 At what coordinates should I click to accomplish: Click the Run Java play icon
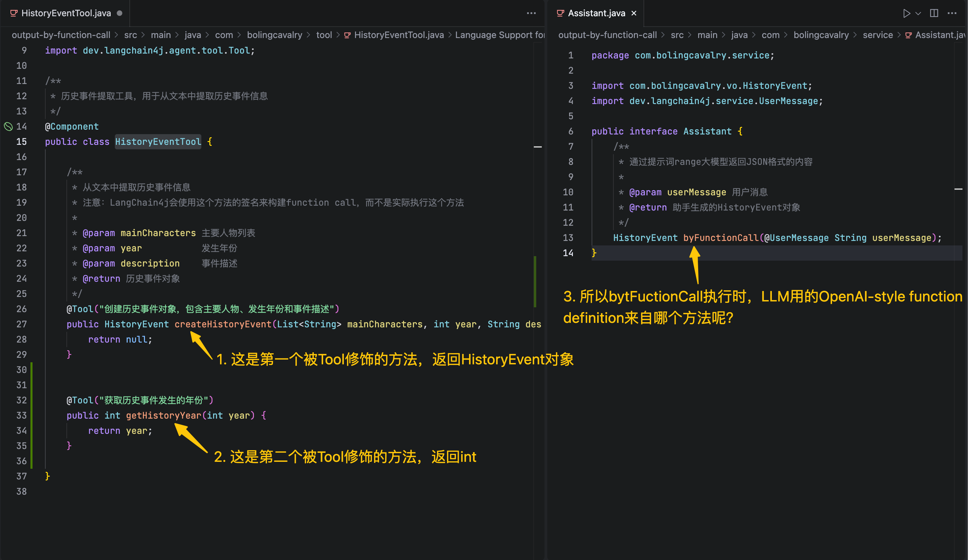pos(906,13)
